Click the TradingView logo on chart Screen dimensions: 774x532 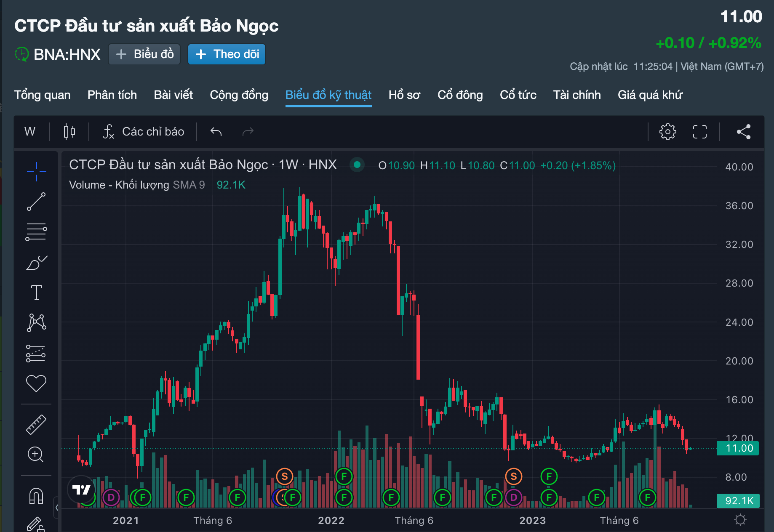point(81,489)
